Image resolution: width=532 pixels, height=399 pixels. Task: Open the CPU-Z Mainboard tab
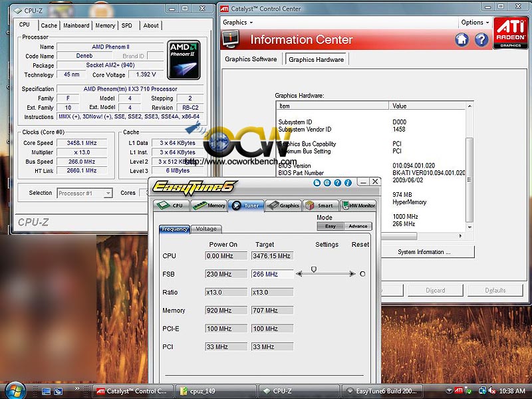point(76,25)
